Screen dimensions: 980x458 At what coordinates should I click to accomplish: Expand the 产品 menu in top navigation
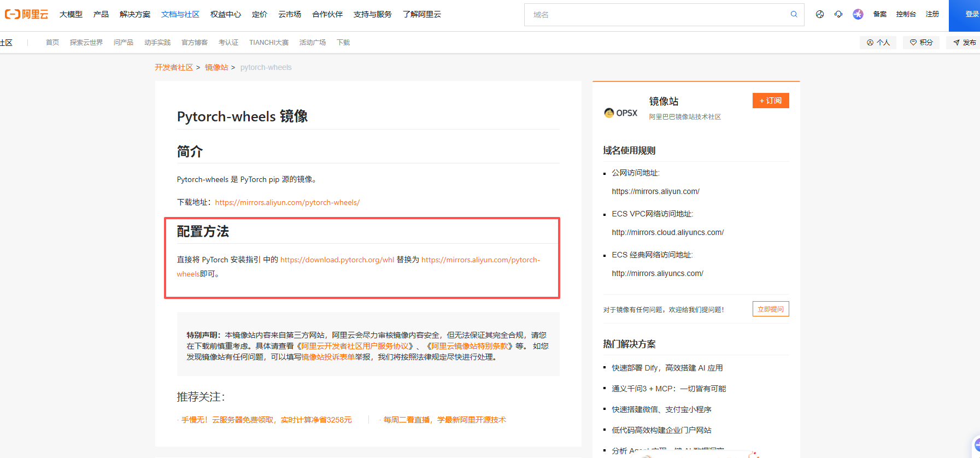pos(101,14)
